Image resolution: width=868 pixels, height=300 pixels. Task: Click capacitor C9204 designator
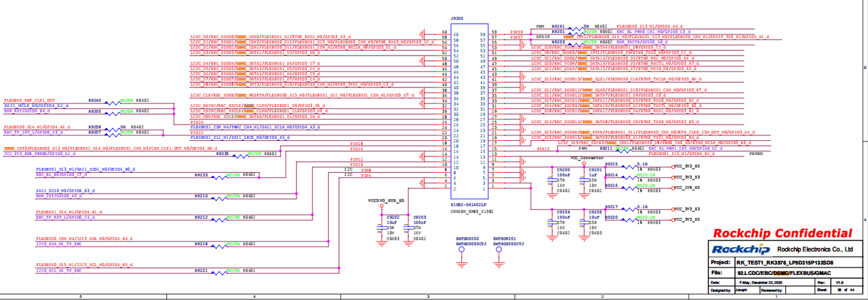pos(564,212)
